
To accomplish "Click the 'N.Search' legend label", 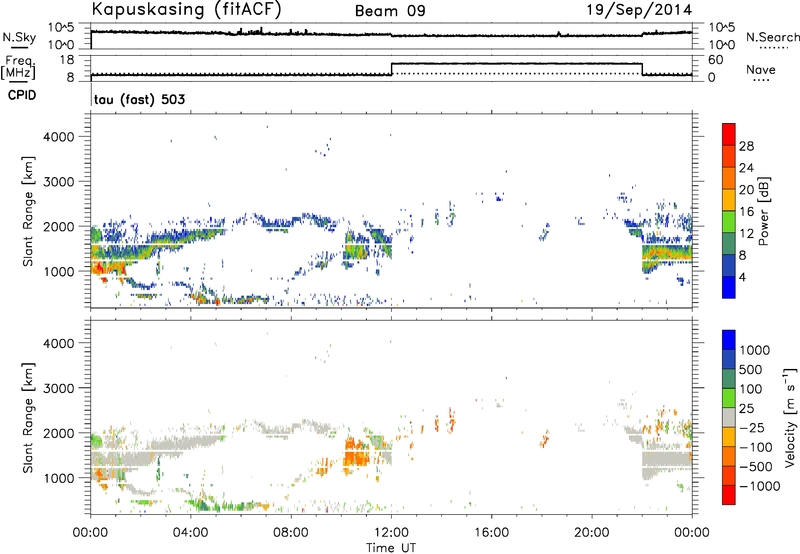I will (772, 37).
